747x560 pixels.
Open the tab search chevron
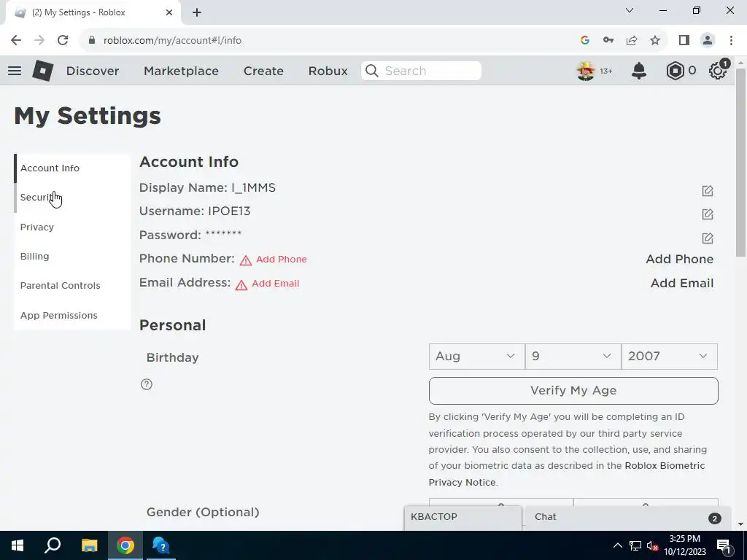[x=630, y=10]
